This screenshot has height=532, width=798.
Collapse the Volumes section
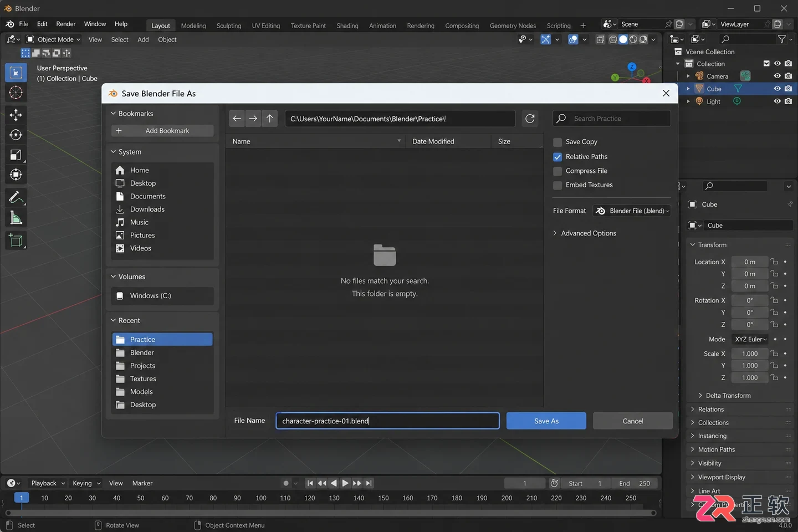(128, 277)
